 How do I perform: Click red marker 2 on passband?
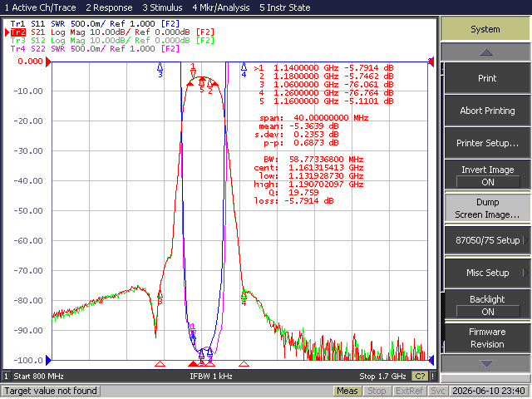tap(210, 86)
